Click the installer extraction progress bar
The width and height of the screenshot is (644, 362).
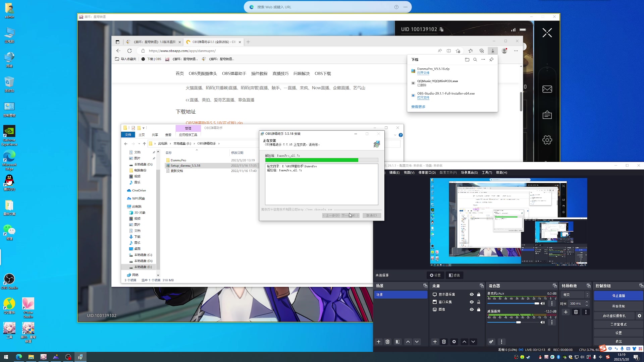tap(321, 160)
